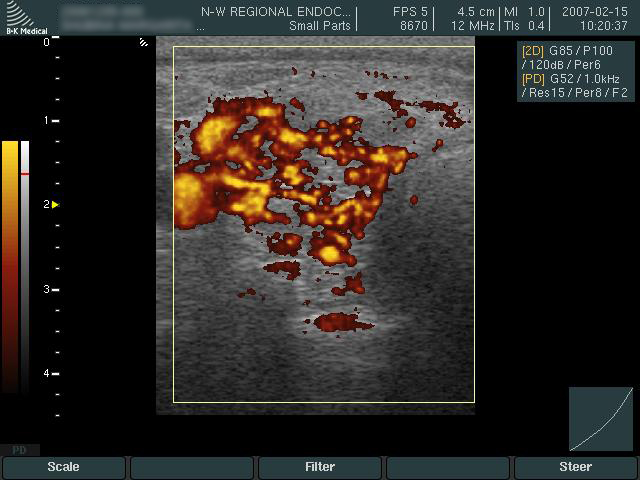Click the PD mode indicator tab

pos(20,450)
